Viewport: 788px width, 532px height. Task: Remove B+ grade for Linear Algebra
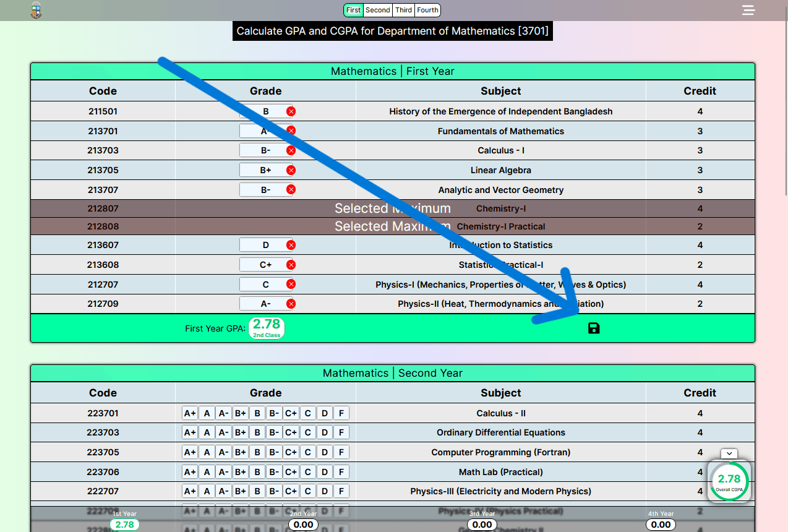tap(291, 170)
